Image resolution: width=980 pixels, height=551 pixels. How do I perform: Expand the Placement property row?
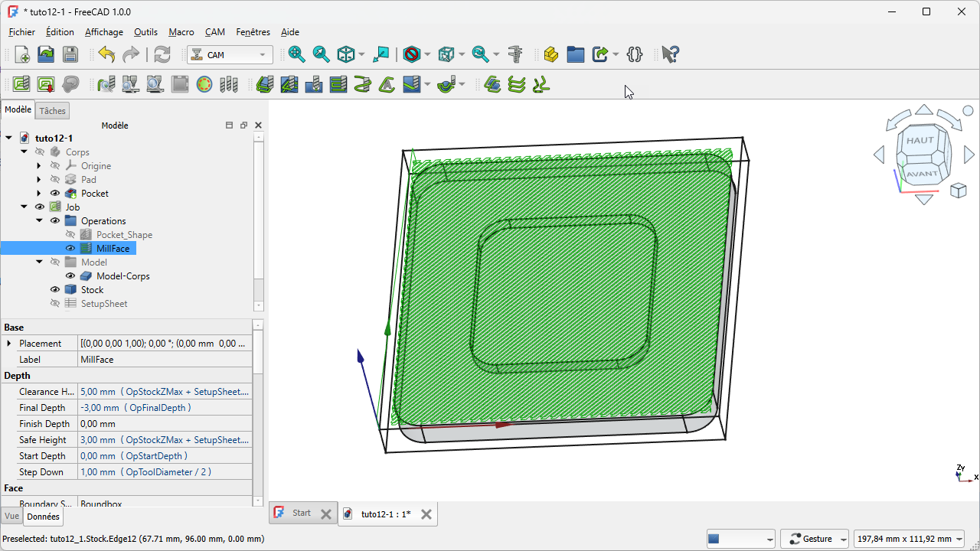[9, 344]
